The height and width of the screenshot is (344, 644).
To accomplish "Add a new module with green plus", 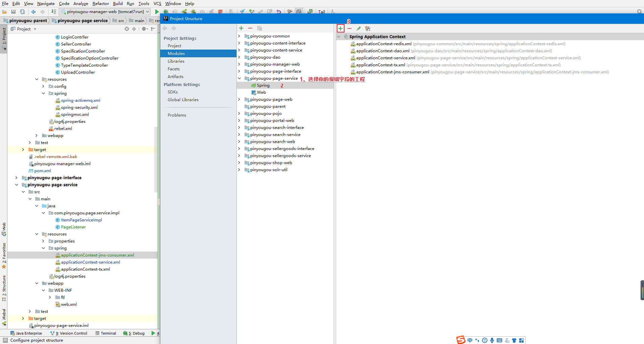I will coord(241,28).
